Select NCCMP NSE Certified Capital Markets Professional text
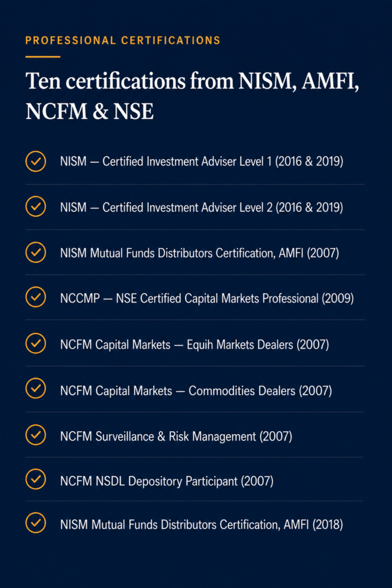 point(207,299)
